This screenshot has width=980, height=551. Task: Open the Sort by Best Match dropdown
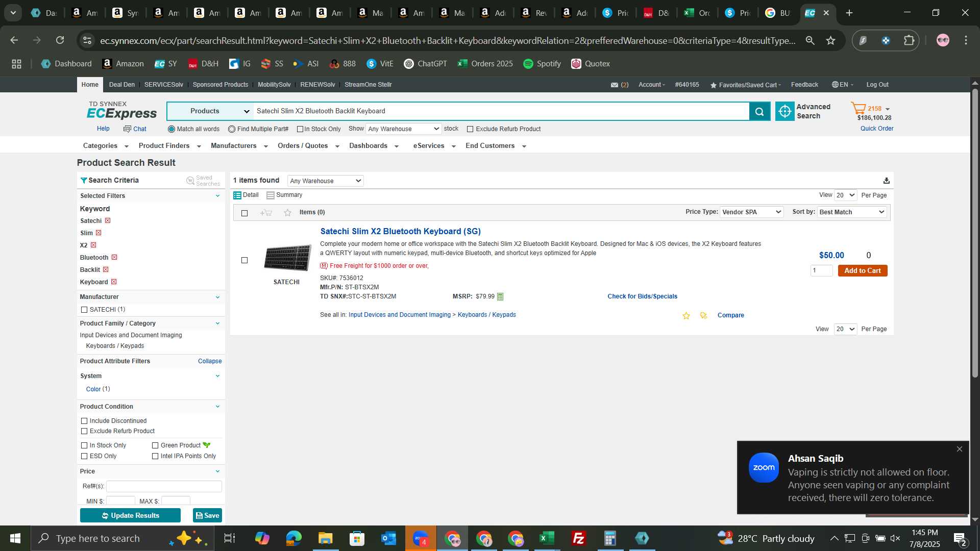tap(852, 212)
